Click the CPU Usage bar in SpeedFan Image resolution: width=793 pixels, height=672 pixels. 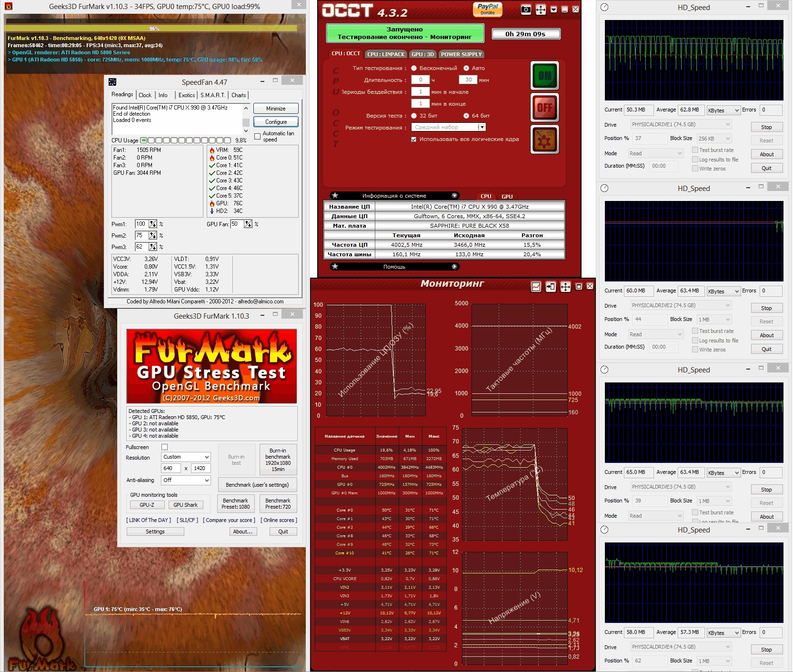pyautogui.click(x=186, y=140)
